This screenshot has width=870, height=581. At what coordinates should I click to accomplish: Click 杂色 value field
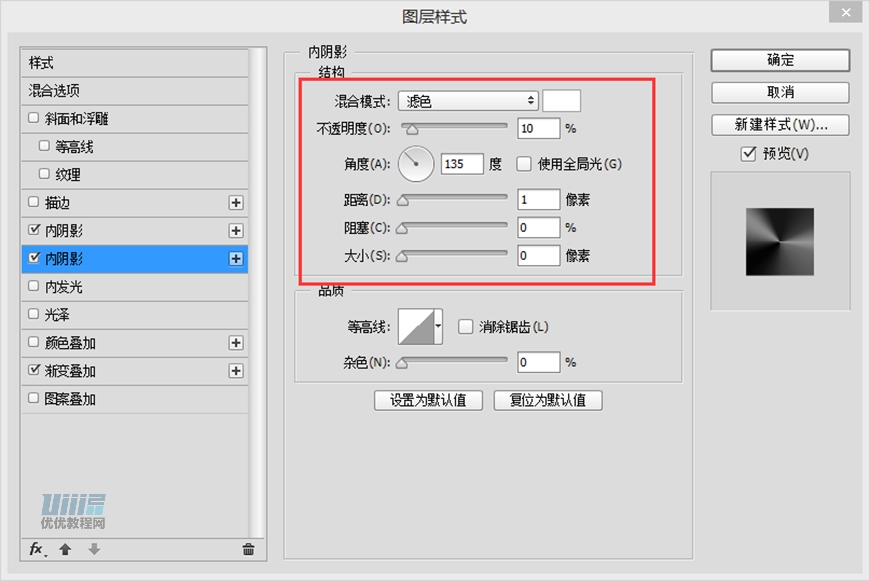(x=538, y=362)
